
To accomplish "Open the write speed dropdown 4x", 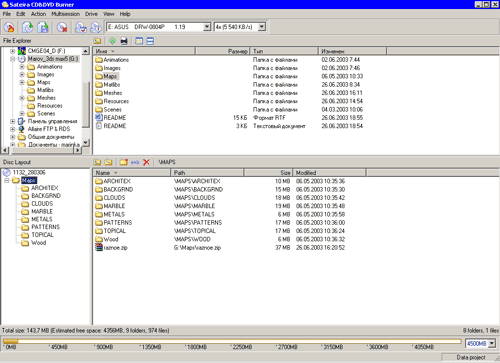I will pos(262,27).
